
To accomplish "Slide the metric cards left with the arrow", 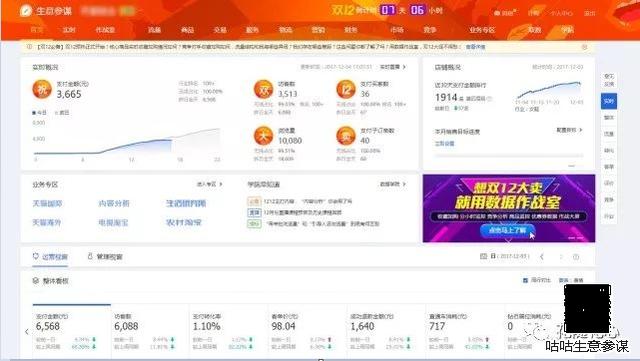I will click(x=27, y=332).
